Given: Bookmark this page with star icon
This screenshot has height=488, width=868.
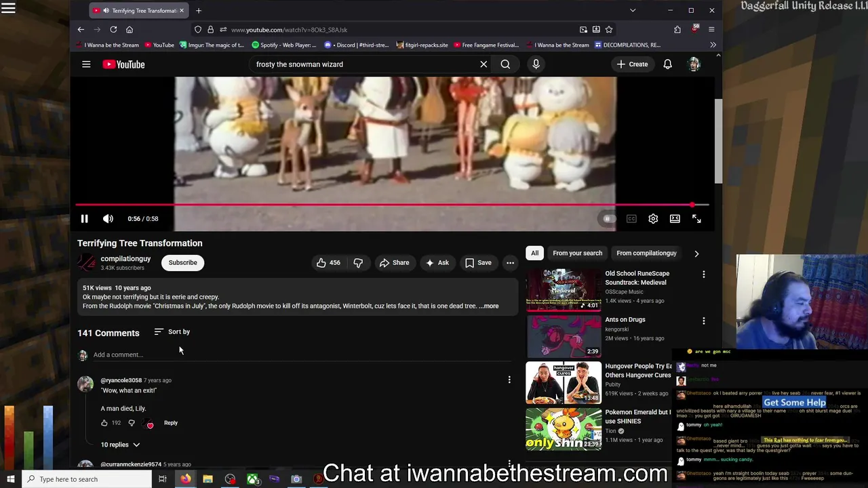Looking at the screenshot, I should 609,30.
